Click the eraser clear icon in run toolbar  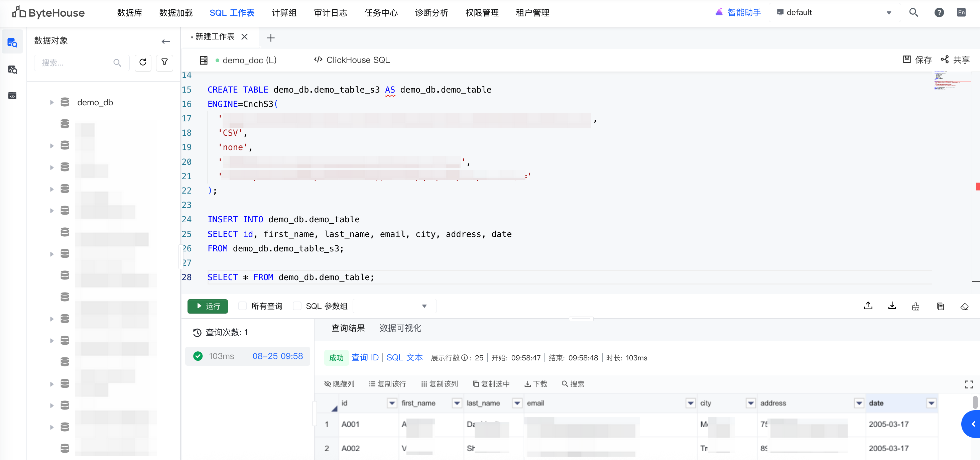coord(964,306)
